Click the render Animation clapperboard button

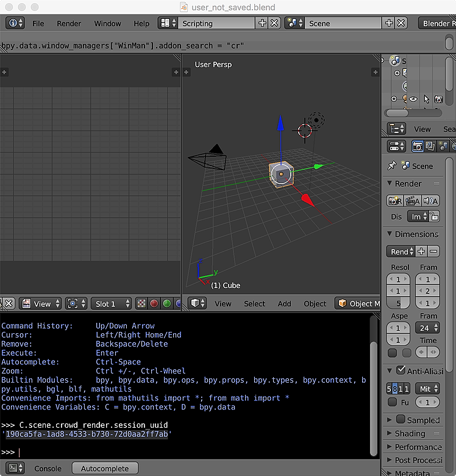pyautogui.click(x=412, y=201)
